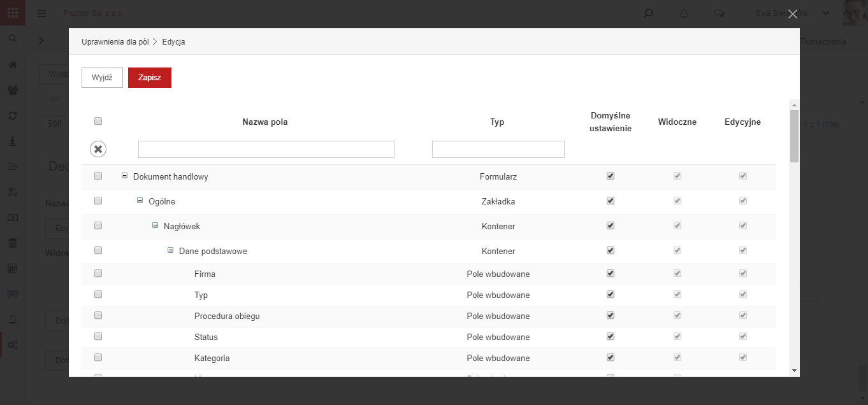Collapse the Dane podstawowe container node

[x=171, y=250]
